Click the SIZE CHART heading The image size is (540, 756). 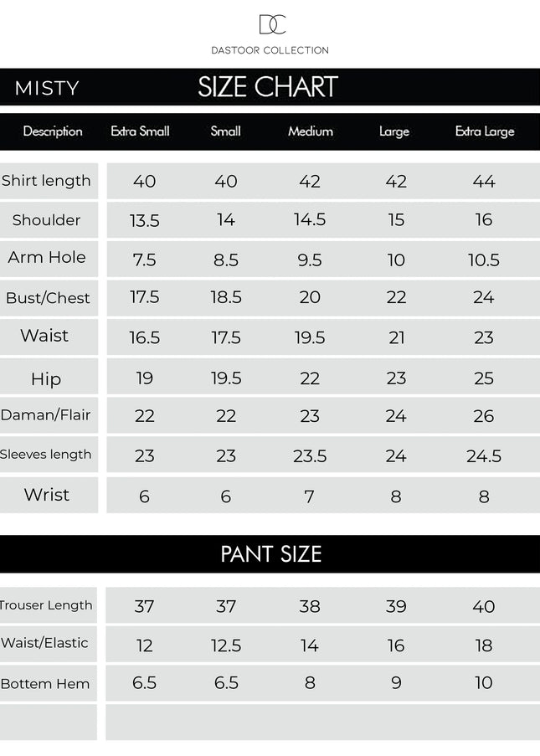tap(268, 87)
